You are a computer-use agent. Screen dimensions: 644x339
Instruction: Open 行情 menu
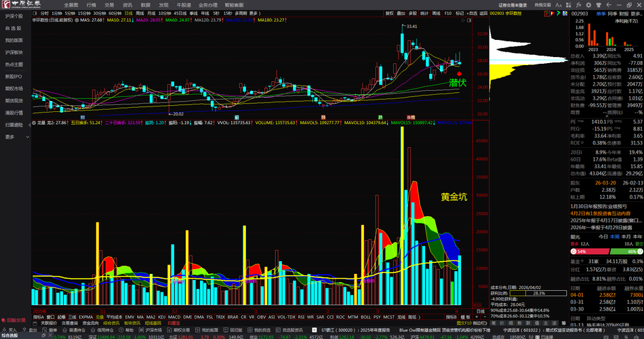pos(92,5)
